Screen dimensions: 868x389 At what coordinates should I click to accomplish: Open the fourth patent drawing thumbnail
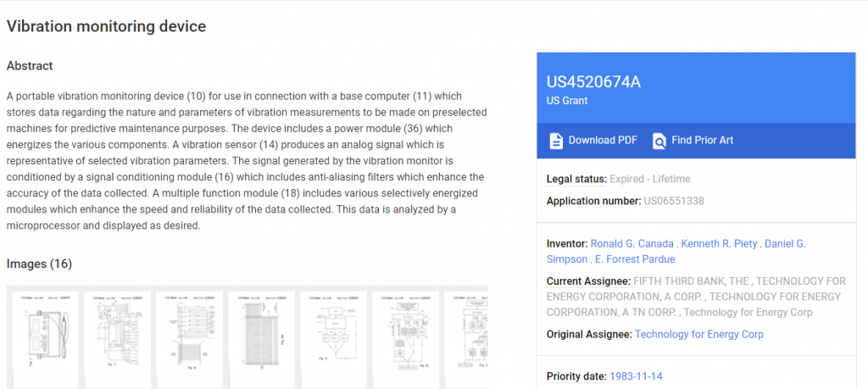[x=262, y=339]
